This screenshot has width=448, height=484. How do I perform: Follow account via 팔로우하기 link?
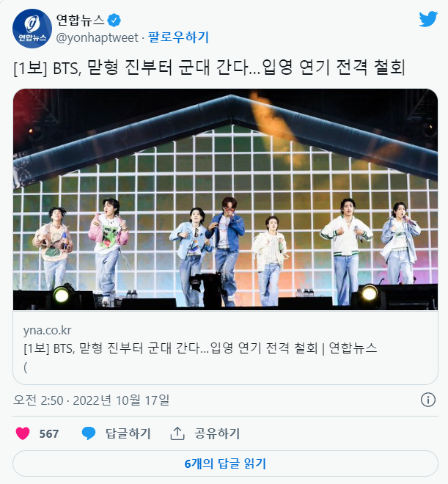pyautogui.click(x=178, y=37)
